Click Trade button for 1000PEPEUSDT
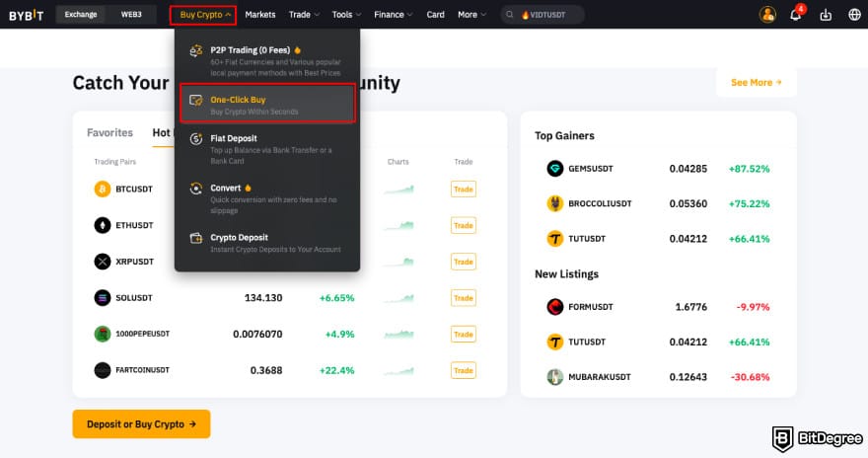Image resolution: width=868 pixels, height=458 pixels. coord(464,334)
